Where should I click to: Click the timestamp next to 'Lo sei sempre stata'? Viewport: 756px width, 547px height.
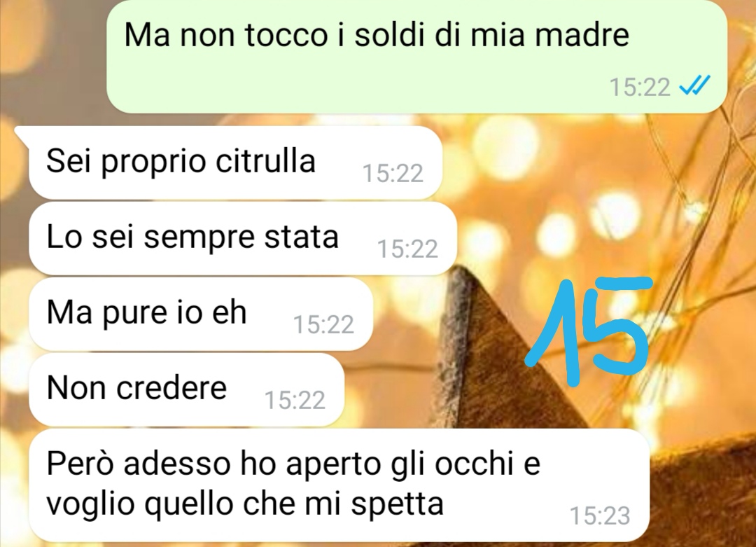tap(407, 249)
